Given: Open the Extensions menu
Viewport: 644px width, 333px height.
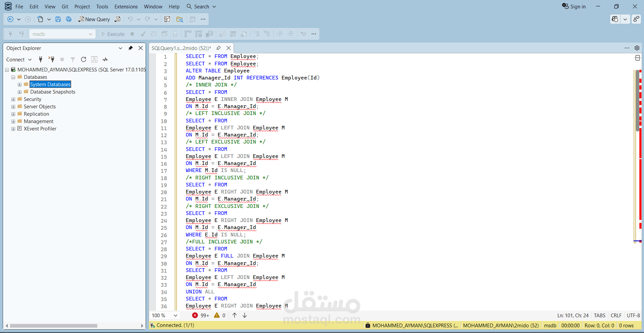Looking at the screenshot, I should pos(126,6).
